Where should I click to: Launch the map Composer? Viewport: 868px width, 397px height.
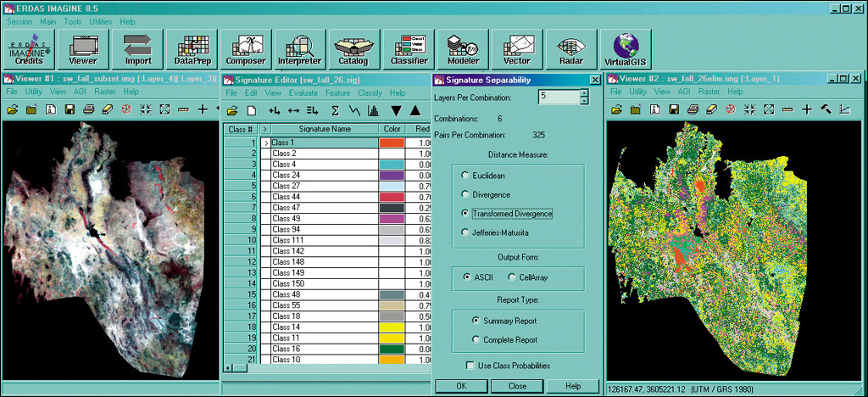tap(246, 49)
